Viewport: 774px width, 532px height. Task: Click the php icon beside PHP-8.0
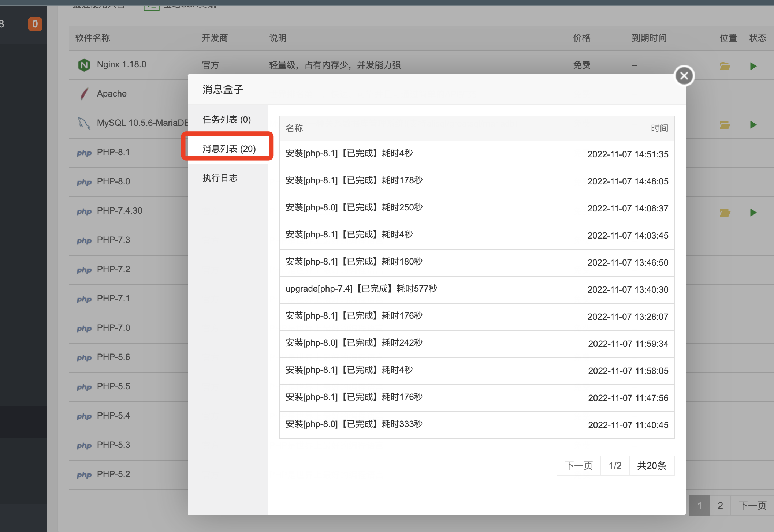click(84, 182)
